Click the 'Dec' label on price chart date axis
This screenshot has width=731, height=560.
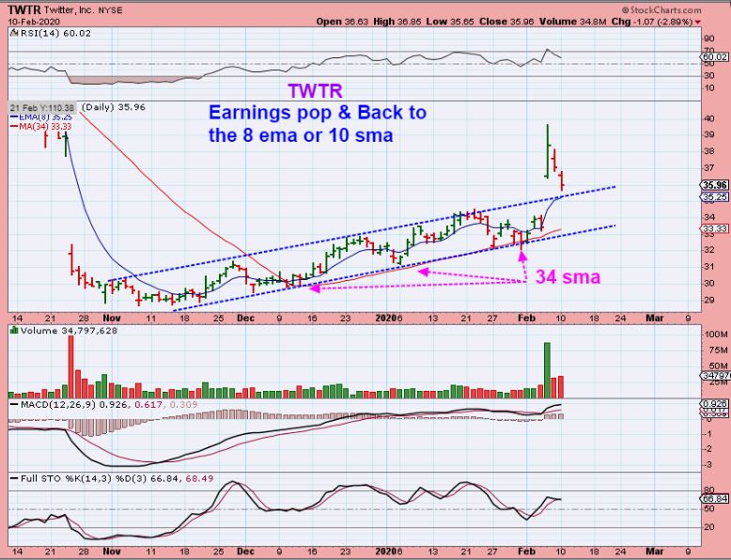tap(245, 318)
